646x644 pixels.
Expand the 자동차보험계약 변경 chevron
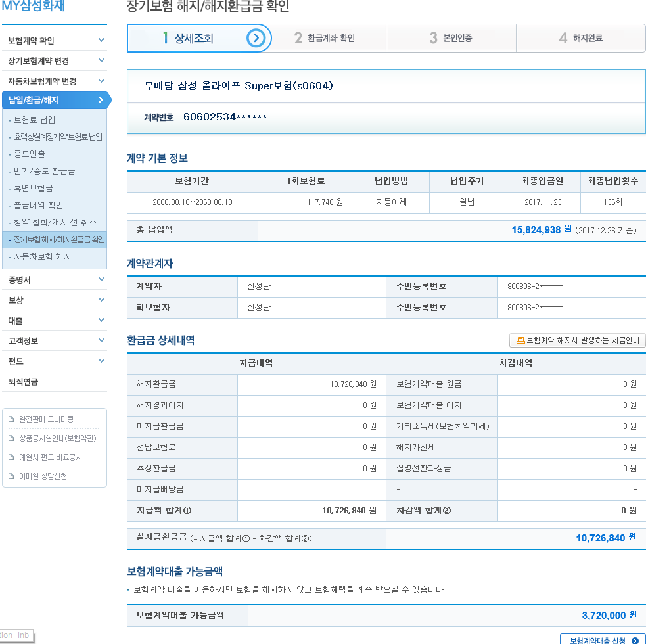(101, 81)
